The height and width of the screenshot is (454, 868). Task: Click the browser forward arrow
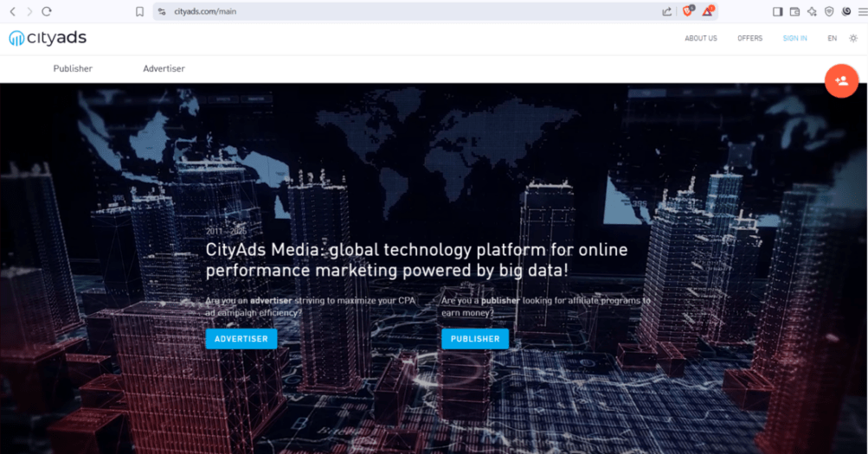[x=29, y=11]
